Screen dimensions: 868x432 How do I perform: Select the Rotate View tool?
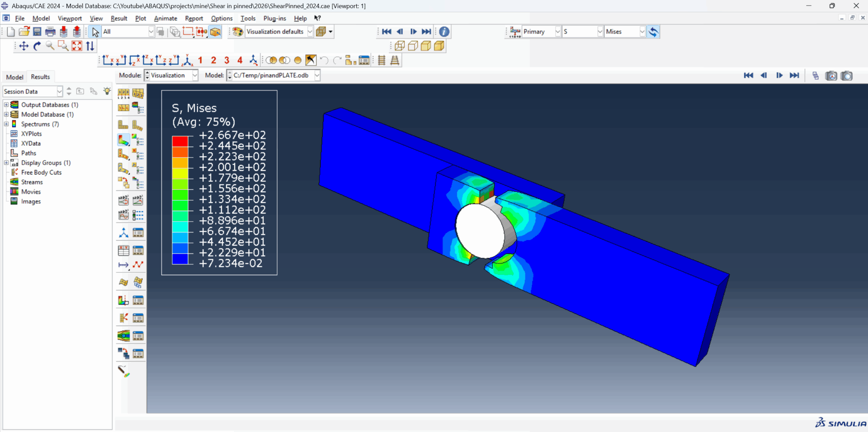click(x=37, y=46)
